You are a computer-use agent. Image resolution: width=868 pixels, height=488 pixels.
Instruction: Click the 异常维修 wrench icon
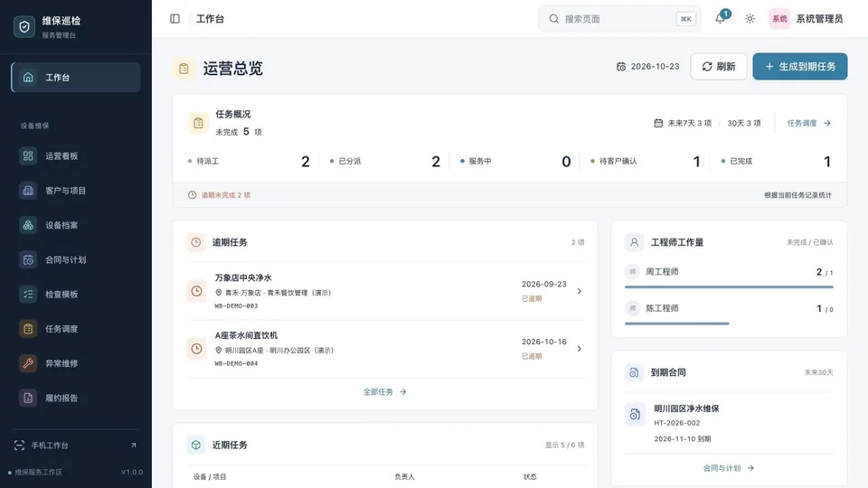pyautogui.click(x=28, y=363)
